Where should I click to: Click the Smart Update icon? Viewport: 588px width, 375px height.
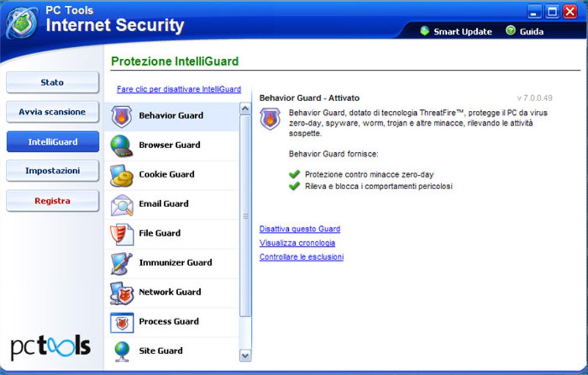pos(425,31)
